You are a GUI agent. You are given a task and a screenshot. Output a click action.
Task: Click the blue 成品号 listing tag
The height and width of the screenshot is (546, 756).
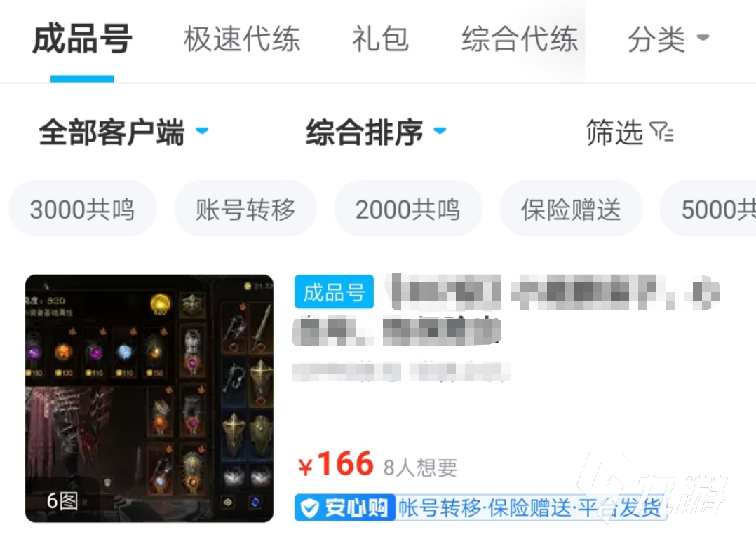[x=334, y=292]
